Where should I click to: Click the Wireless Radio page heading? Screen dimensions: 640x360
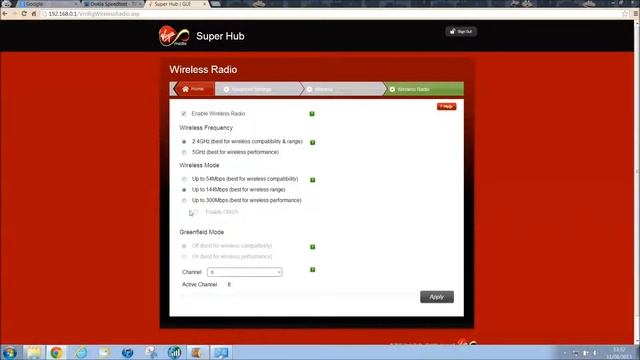(x=203, y=69)
